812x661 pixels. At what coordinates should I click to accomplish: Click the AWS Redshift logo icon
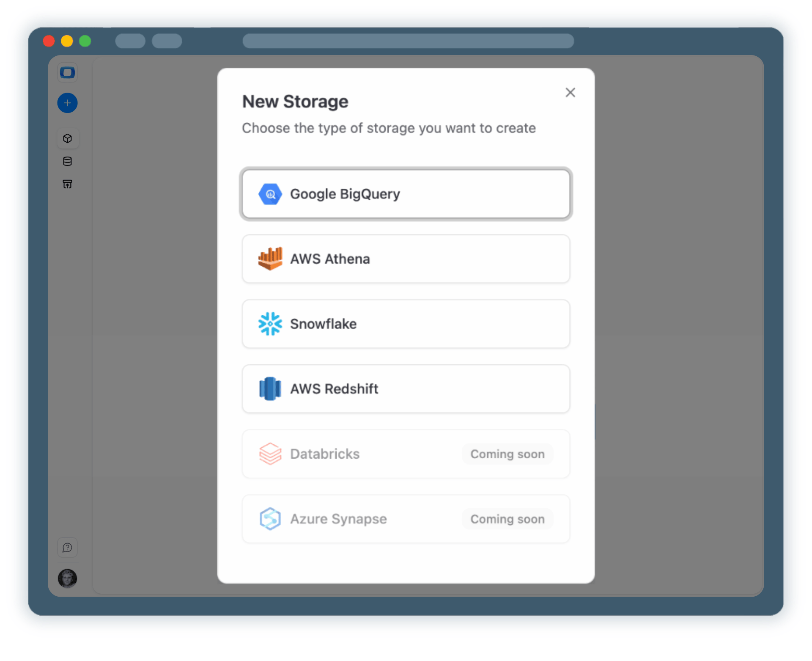pos(270,388)
